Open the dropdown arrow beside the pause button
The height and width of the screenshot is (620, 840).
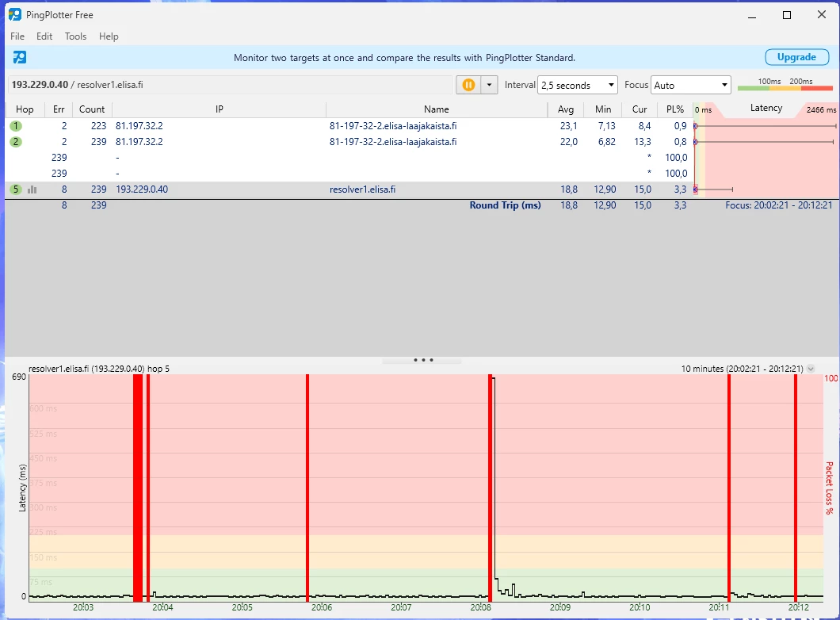point(490,85)
